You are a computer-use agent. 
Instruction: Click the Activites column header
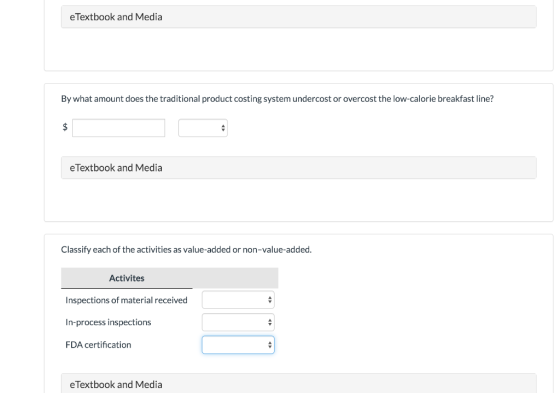coord(127,278)
